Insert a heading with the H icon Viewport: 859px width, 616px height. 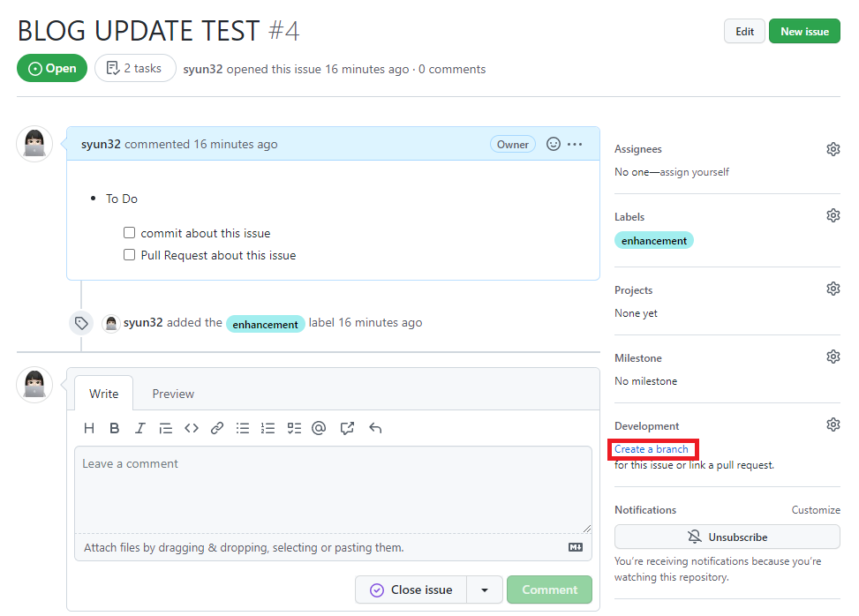pos(89,428)
